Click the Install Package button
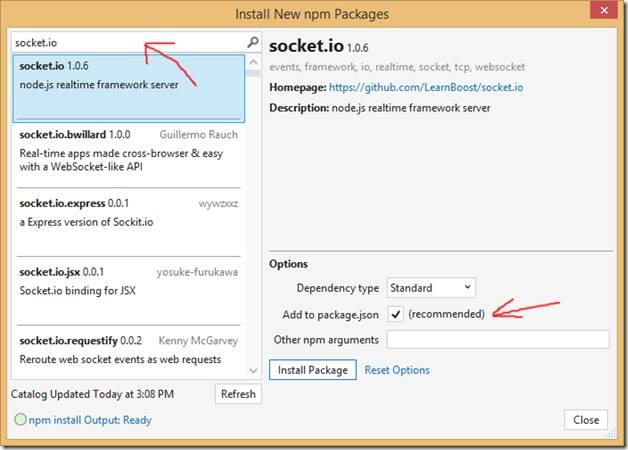Image resolution: width=628 pixels, height=450 pixels. [x=312, y=370]
